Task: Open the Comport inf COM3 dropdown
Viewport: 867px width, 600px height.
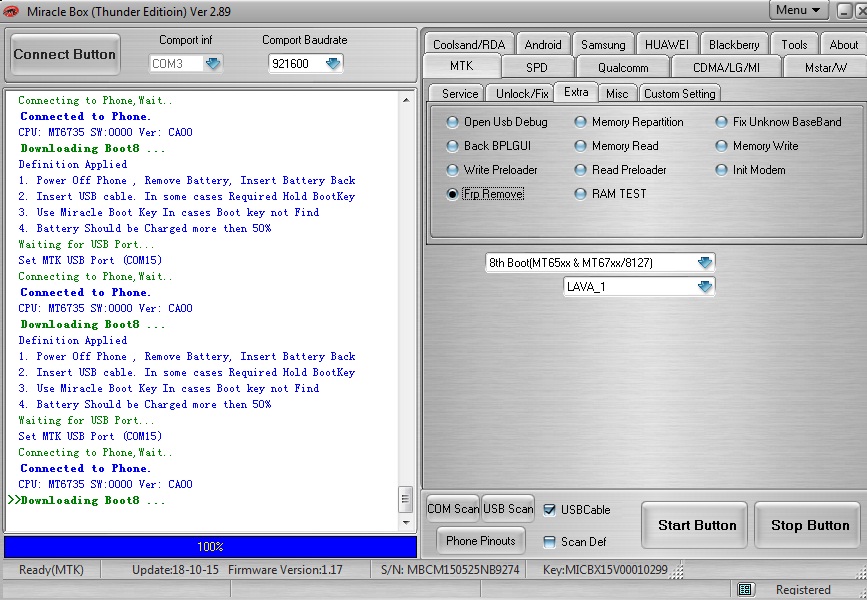Action: pyautogui.click(x=213, y=64)
